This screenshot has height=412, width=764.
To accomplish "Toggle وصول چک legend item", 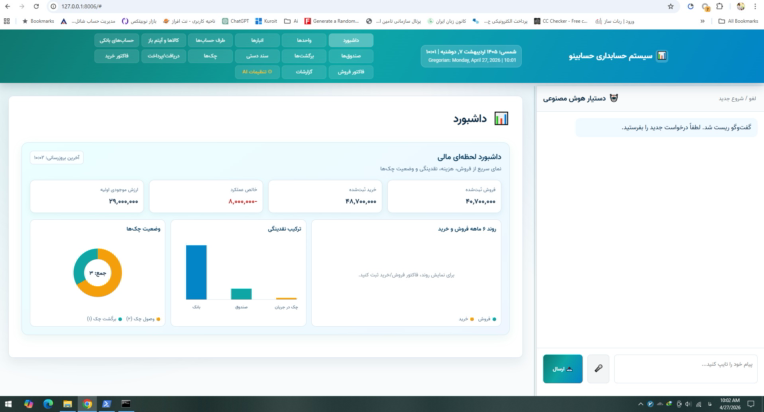I will (x=143, y=319).
